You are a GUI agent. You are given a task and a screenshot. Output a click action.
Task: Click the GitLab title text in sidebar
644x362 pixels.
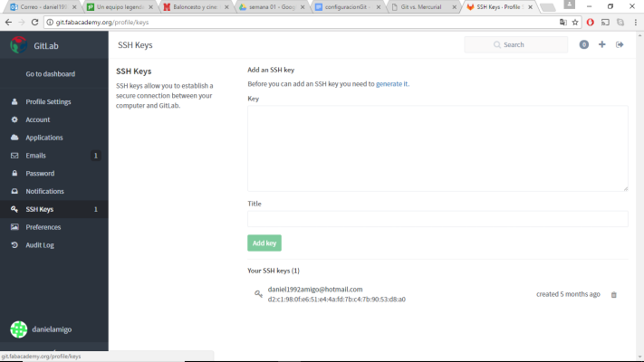click(46, 45)
